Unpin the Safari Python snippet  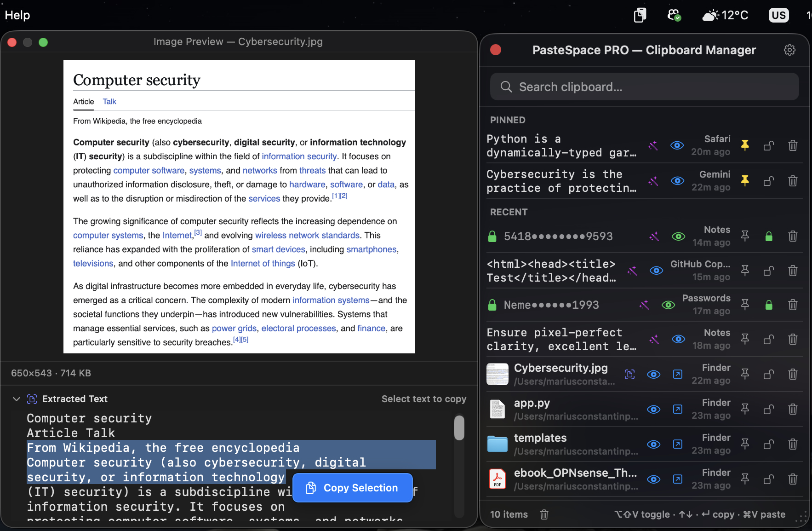click(x=744, y=145)
